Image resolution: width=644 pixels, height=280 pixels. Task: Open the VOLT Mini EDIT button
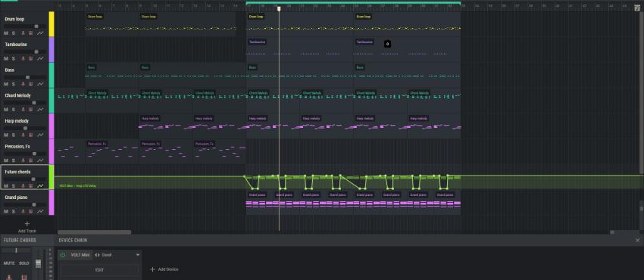pyautogui.click(x=99, y=270)
